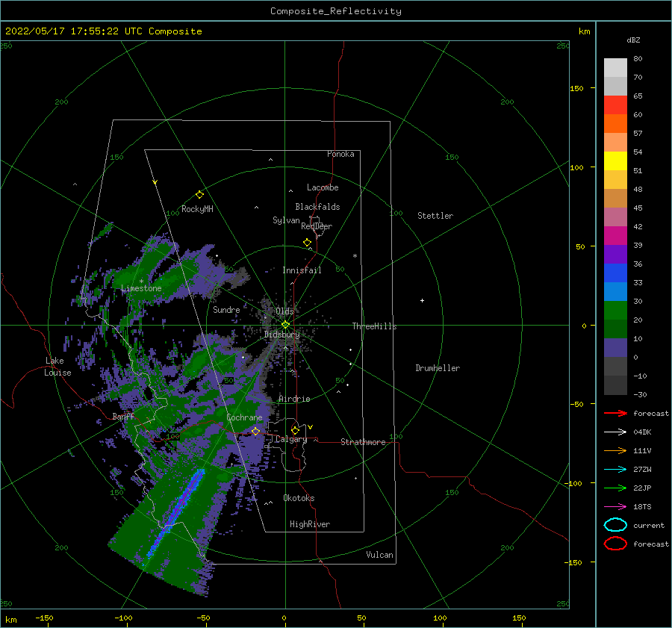Click the cyan 27ZW arrow icon
672x628 pixels.
point(615,470)
